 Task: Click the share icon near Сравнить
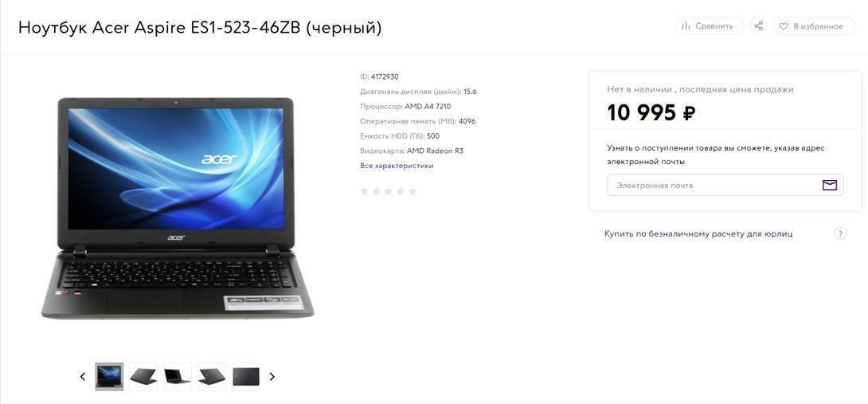point(758,26)
